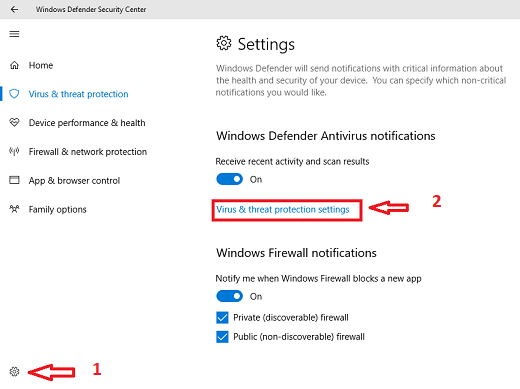Click the Windows Defender Antivirus notifications heading
This screenshot has width=520, height=389.
tap(326, 136)
